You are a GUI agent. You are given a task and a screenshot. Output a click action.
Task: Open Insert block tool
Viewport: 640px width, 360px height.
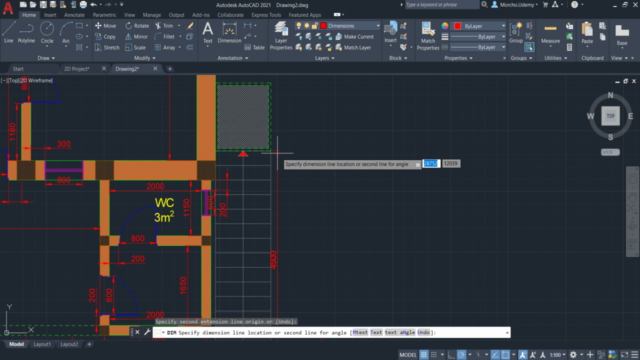point(390,33)
